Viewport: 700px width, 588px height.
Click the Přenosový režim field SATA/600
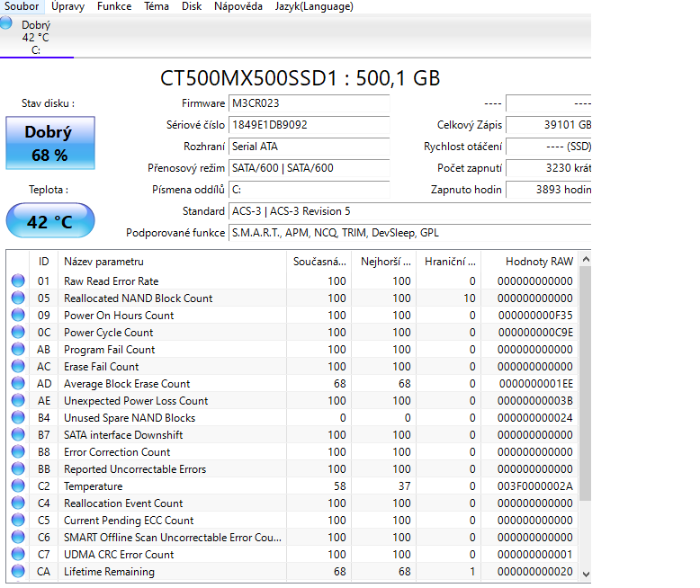click(x=309, y=168)
